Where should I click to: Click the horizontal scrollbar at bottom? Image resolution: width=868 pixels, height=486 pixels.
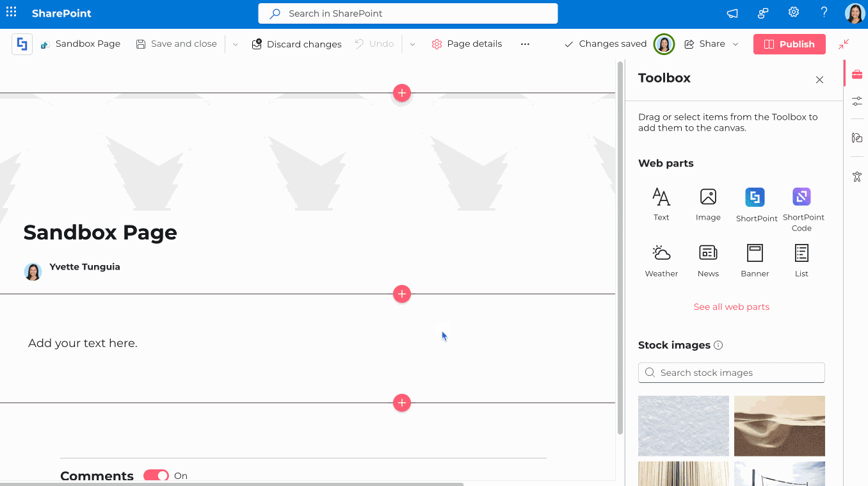232,483
